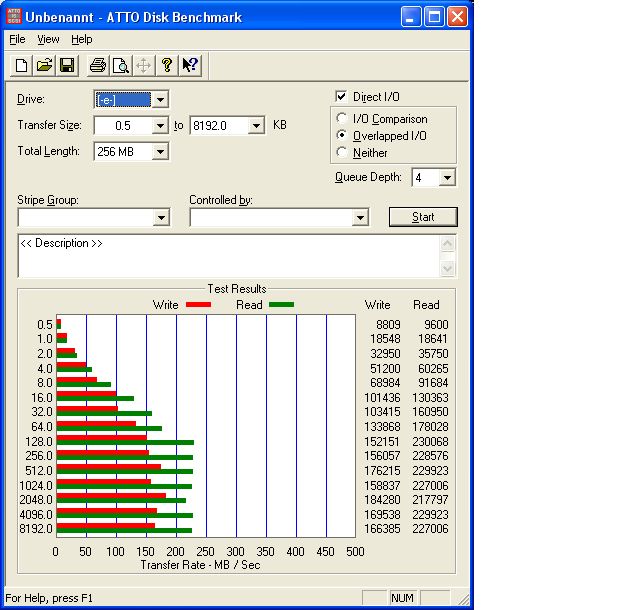
Task: Click the Start benchmark button
Action: tap(423, 217)
